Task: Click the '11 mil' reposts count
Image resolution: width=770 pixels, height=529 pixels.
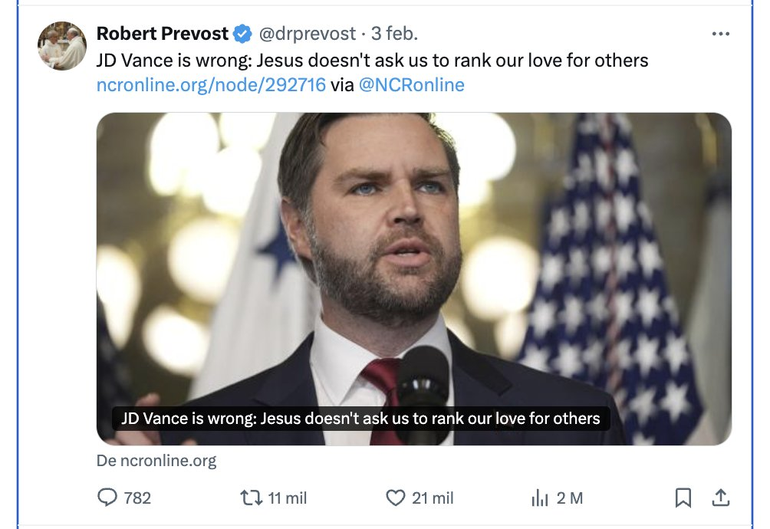Action: pyautogui.click(x=288, y=497)
